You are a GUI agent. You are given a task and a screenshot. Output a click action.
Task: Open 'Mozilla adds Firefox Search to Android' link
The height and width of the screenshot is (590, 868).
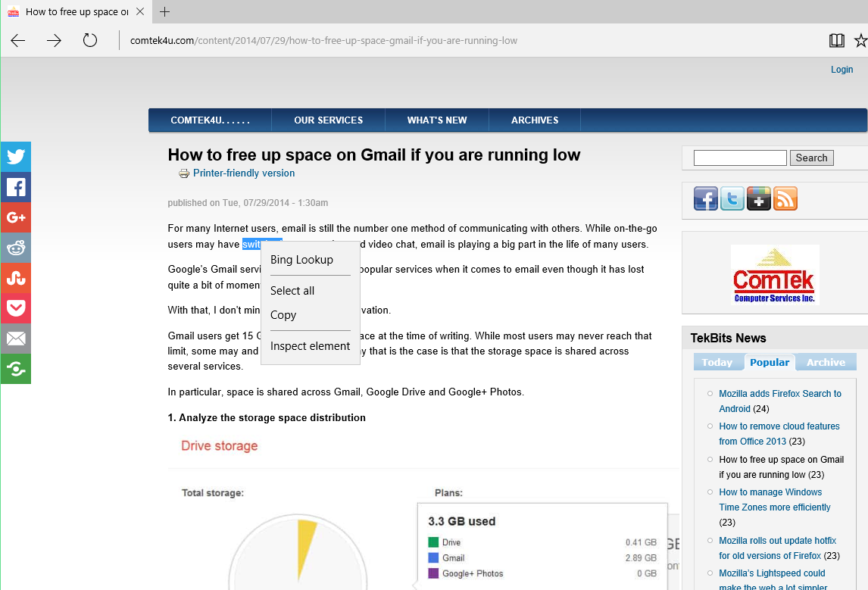click(x=780, y=401)
